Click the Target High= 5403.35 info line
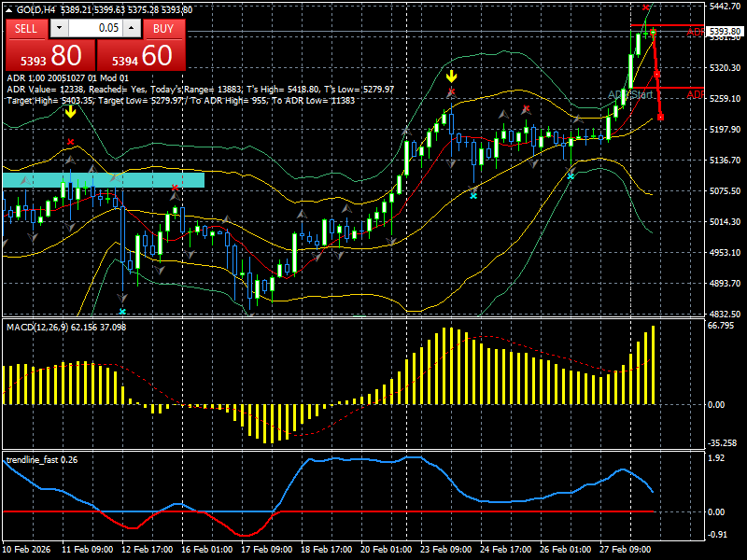Viewport: 747px width, 560px height. [x=181, y=101]
